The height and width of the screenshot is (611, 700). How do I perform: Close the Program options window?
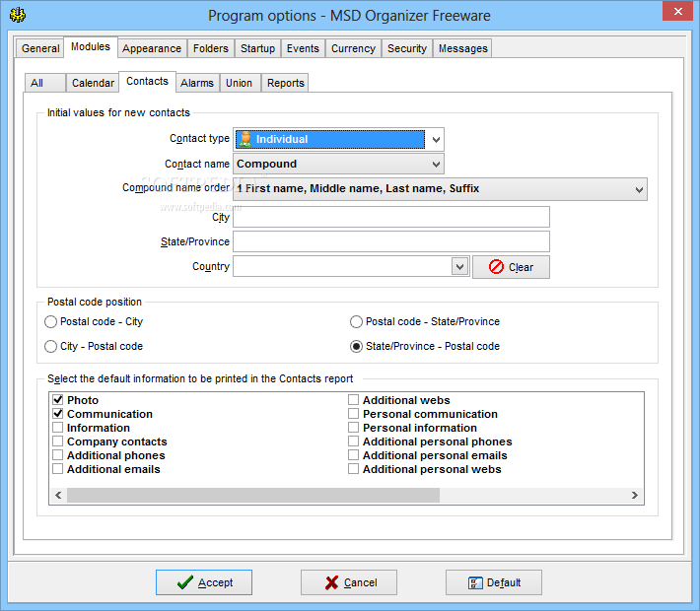[x=677, y=11]
